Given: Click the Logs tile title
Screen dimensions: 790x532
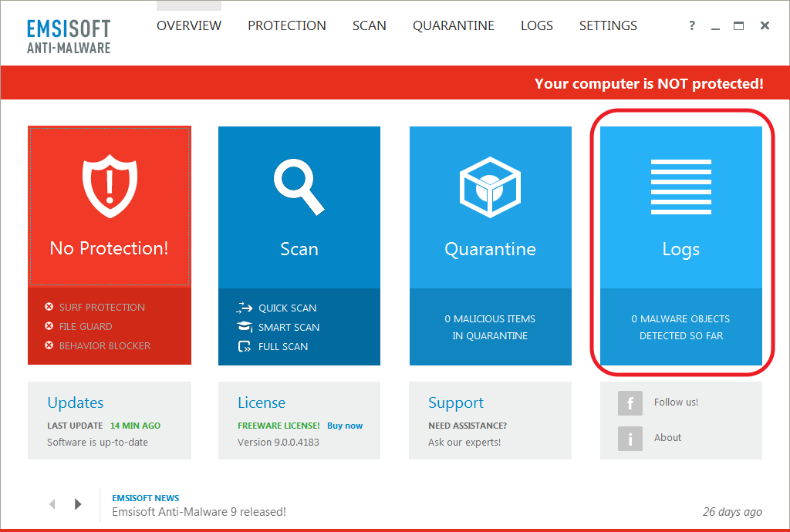Looking at the screenshot, I should click(680, 250).
